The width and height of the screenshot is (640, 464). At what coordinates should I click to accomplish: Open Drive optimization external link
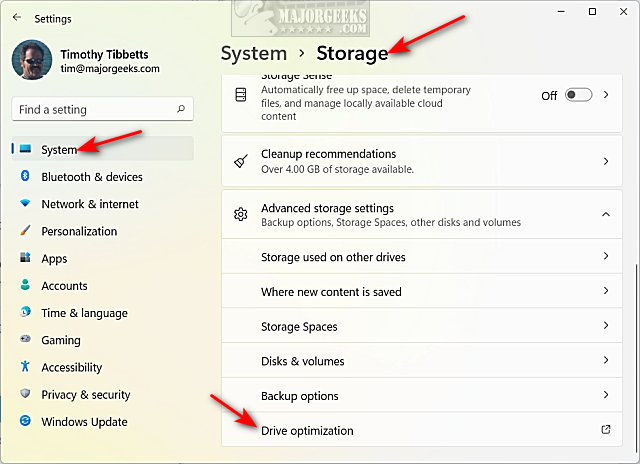[605, 430]
